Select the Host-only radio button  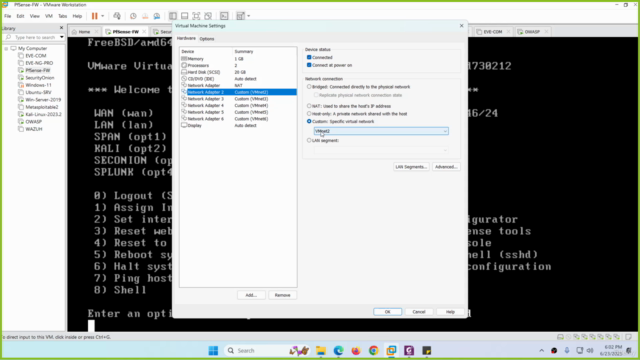pos(309,113)
